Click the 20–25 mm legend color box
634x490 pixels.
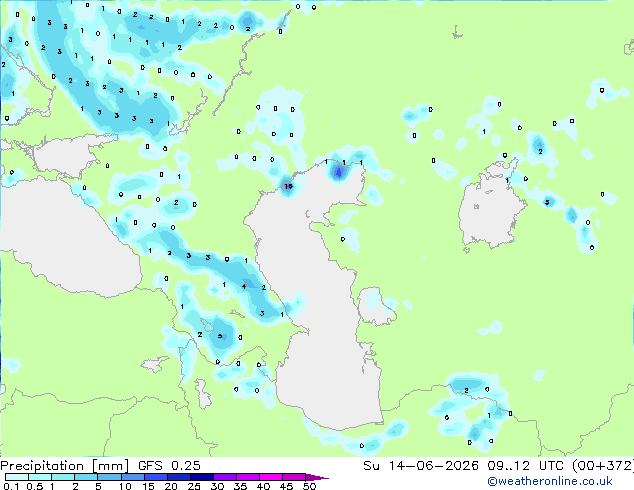(x=179, y=477)
